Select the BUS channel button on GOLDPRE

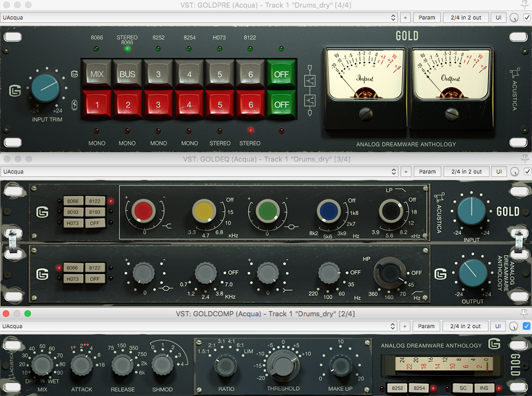click(128, 74)
